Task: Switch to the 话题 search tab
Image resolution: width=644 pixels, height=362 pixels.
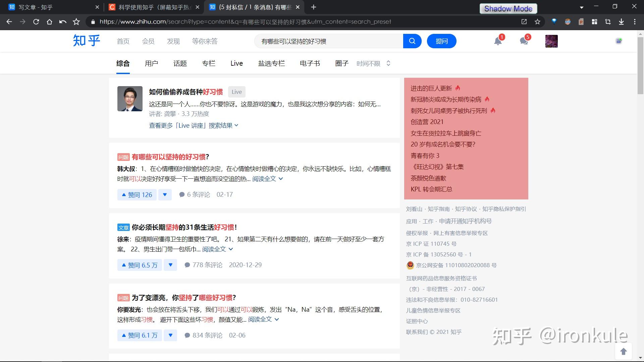Action: (180, 63)
